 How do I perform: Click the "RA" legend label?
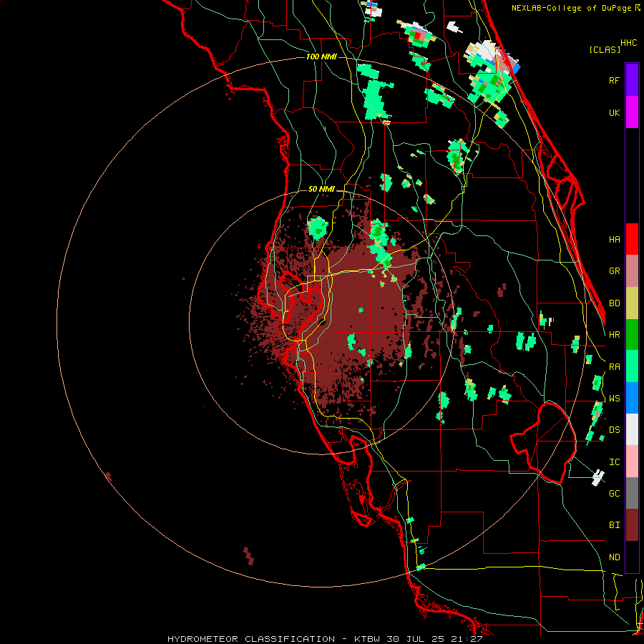[614, 367]
